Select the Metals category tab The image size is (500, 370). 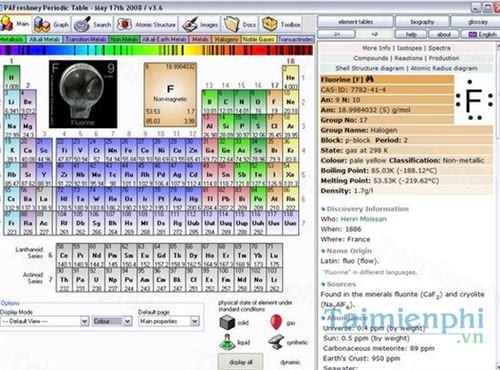pos(200,39)
